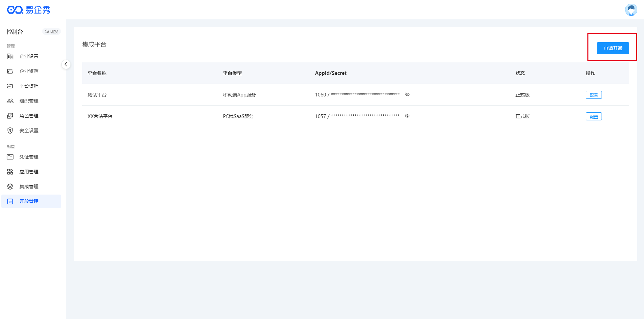
Task: Click 配置 for the XX营销平台 row
Action: click(x=593, y=117)
